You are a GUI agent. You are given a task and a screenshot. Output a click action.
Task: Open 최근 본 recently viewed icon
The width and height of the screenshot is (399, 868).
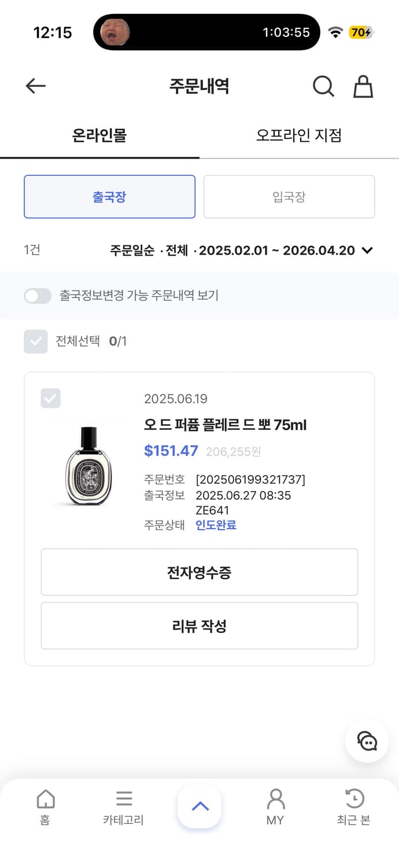pyautogui.click(x=353, y=806)
